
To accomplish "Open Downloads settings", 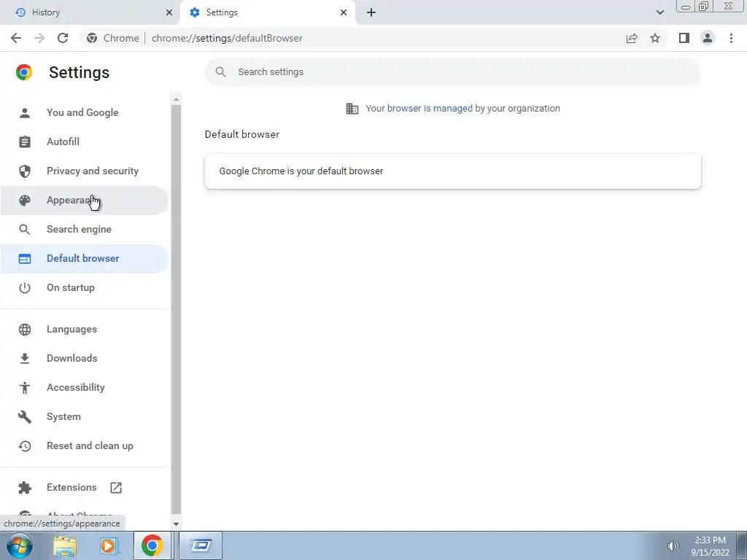I will pos(85,358).
